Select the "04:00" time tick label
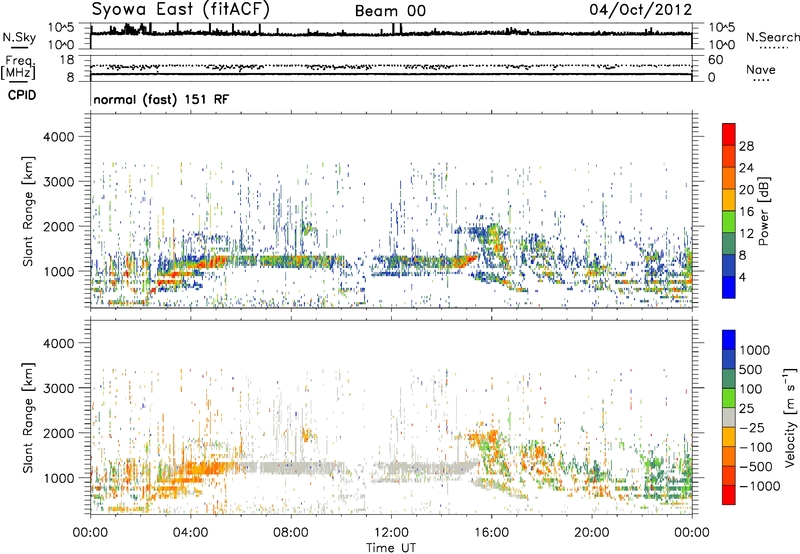Image resolution: width=800 pixels, height=554 pixels. pyautogui.click(x=191, y=533)
